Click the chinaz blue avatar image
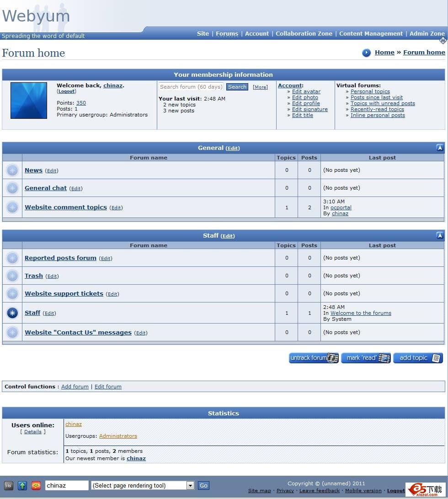The image size is (448, 499). 29,101
